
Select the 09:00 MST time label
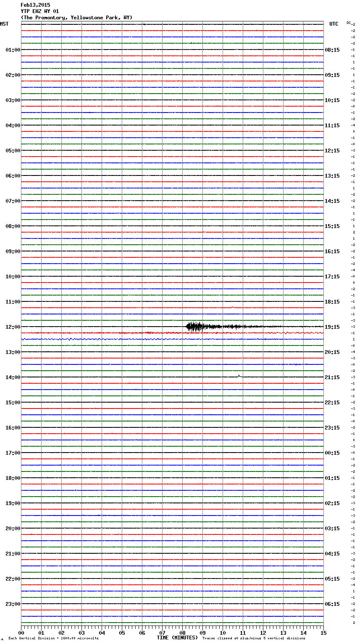(13, 251)
